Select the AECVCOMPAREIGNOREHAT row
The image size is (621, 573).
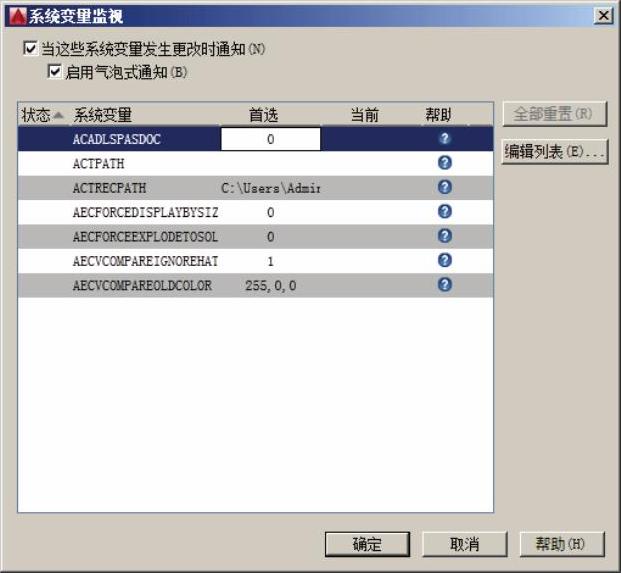pyautogui.click(x=255, y=261)
